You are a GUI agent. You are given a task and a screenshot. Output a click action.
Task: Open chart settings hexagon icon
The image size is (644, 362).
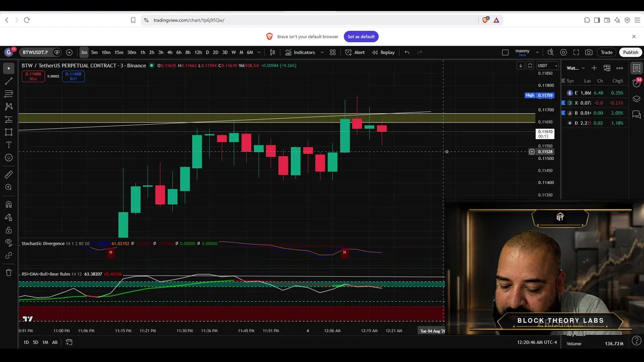563,52
